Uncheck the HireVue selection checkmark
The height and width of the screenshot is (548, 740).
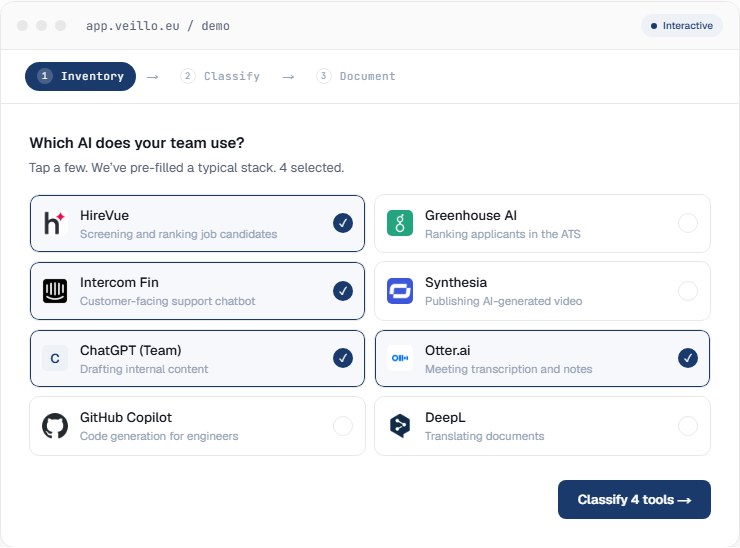point(343,223)
